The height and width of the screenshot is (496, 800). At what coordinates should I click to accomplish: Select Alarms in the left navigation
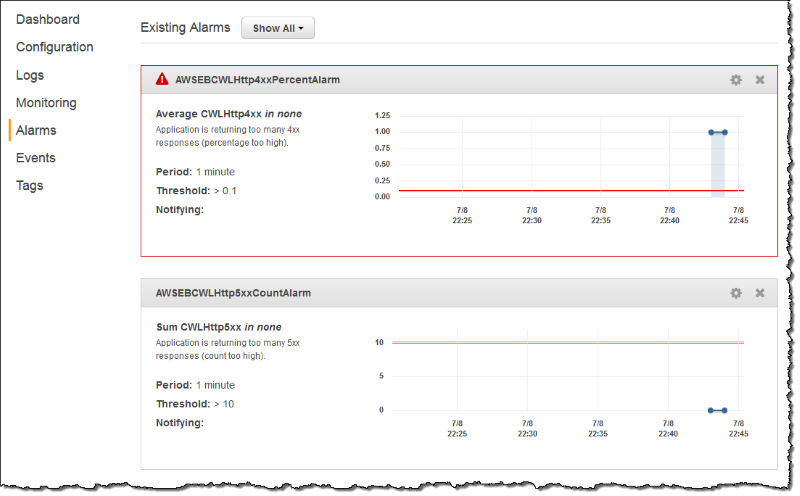[x=36, y=130]
